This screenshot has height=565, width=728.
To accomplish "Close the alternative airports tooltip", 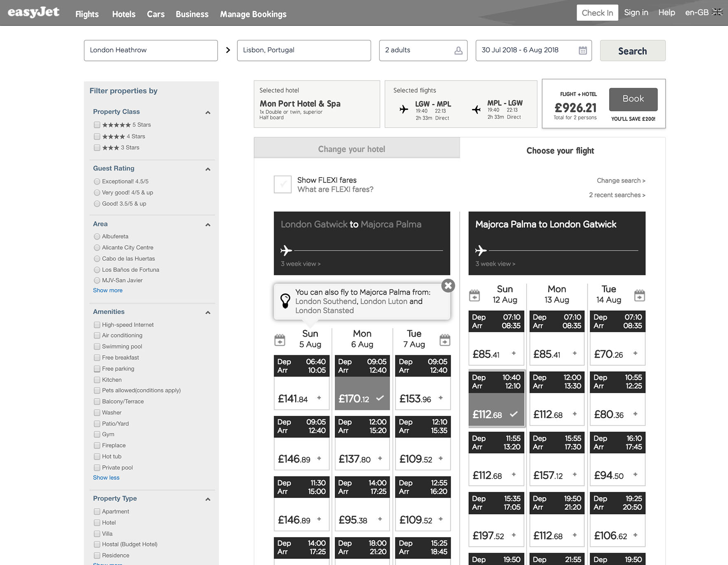I will point(448,286).
